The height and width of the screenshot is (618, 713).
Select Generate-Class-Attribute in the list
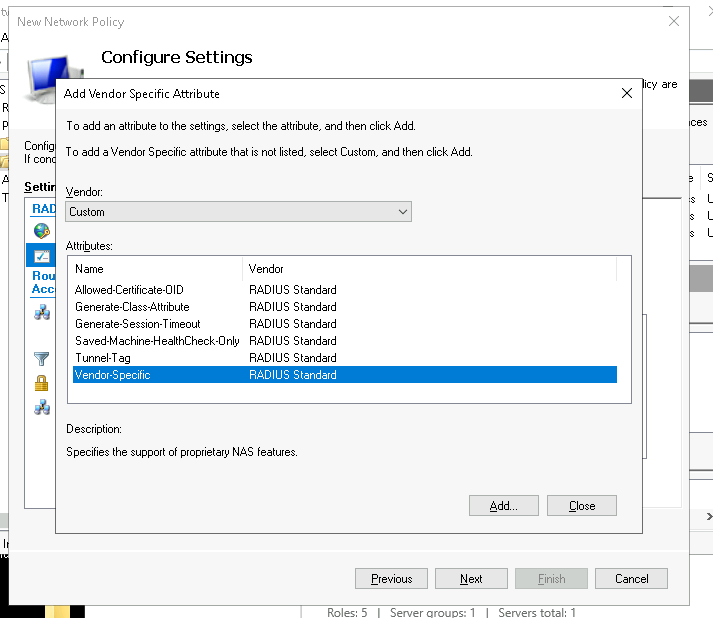132,307
